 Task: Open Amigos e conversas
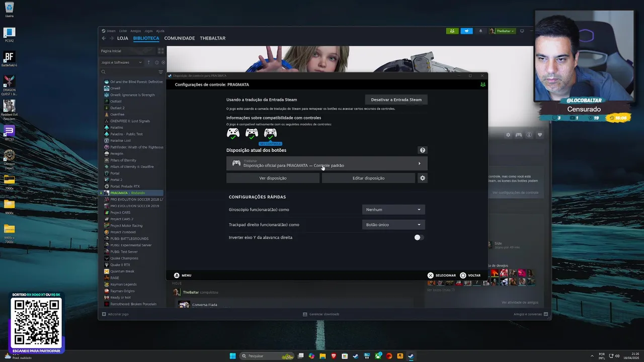531,314
